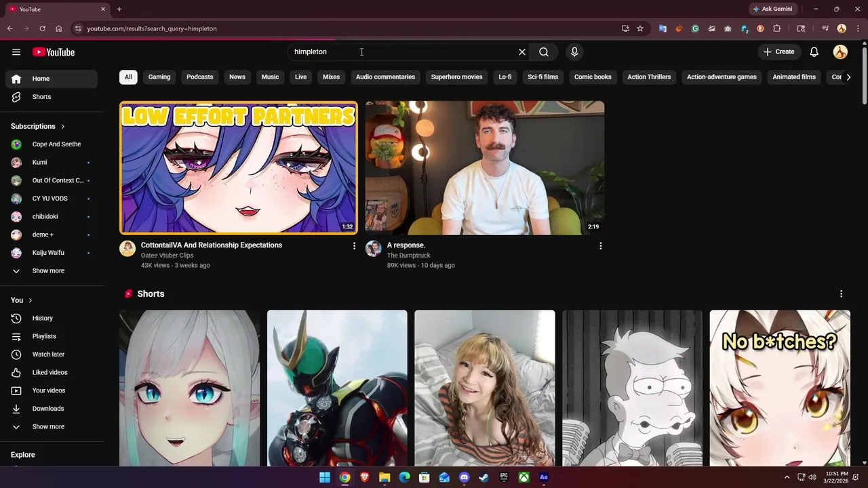Expand Show more under Subscriptions
Image resolution: width=868 pixels, height=488 pixels.
(52, 270)
